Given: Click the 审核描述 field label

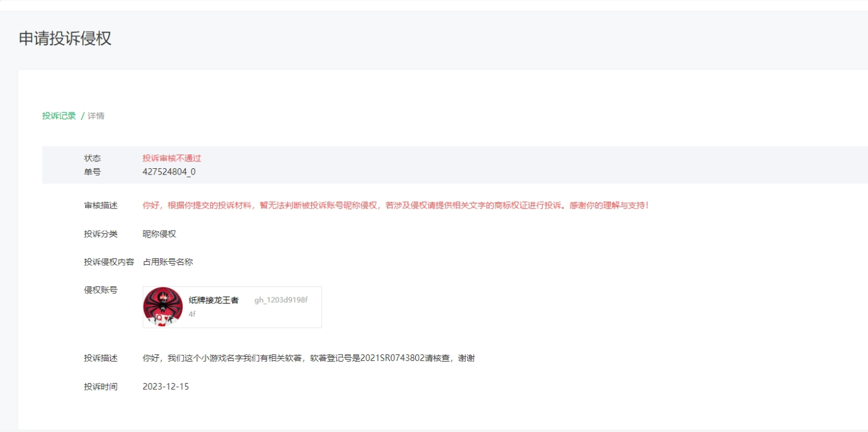Looking at the screenshot, I should tap(101, 205).
